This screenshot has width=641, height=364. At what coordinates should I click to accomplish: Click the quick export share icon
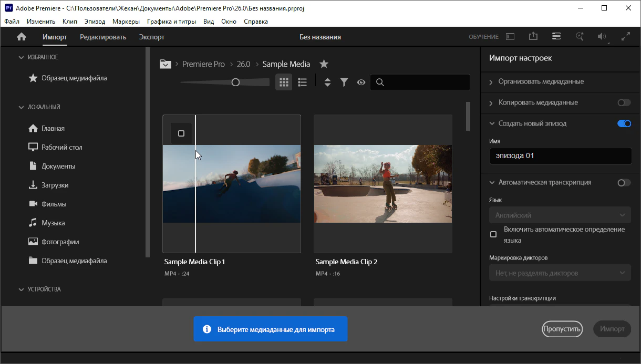[533, 36]
